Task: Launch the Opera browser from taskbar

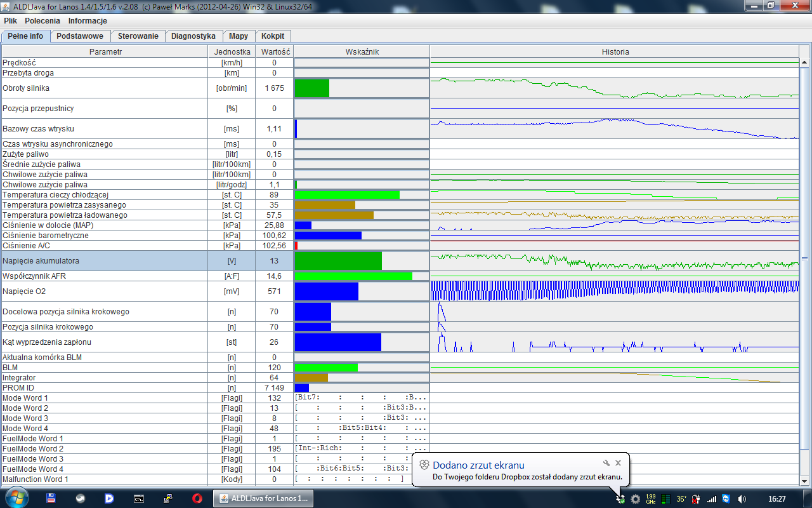Action: 197,499
